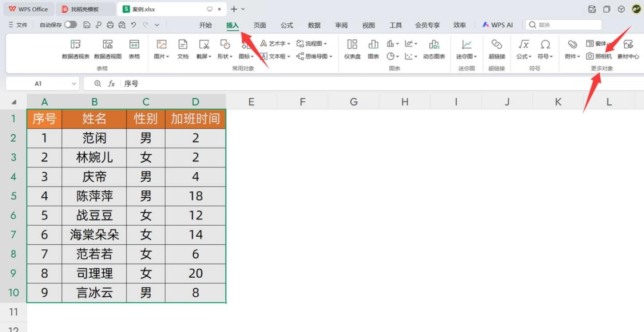Open the 图片 picture insert button
The width and height of the screenshot is (644, 332).
click(x=162, y=49)
